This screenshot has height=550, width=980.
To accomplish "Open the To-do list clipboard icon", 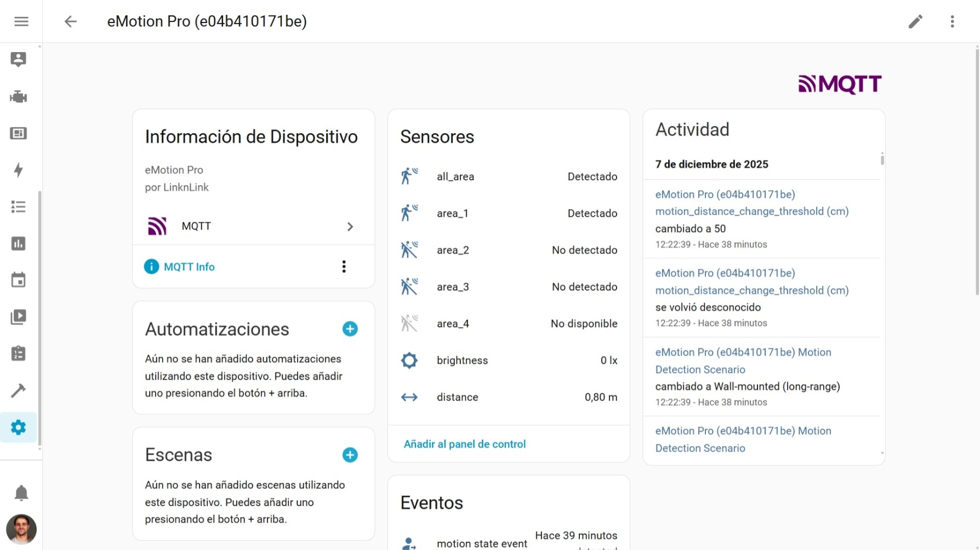I will click(x=18, y=353).
